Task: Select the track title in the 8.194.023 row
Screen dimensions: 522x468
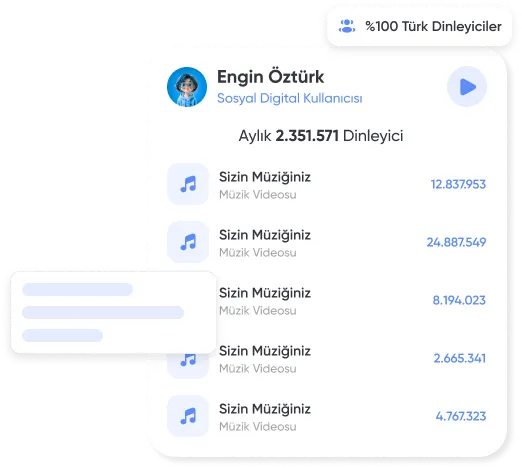Action: tap(265, 293)
